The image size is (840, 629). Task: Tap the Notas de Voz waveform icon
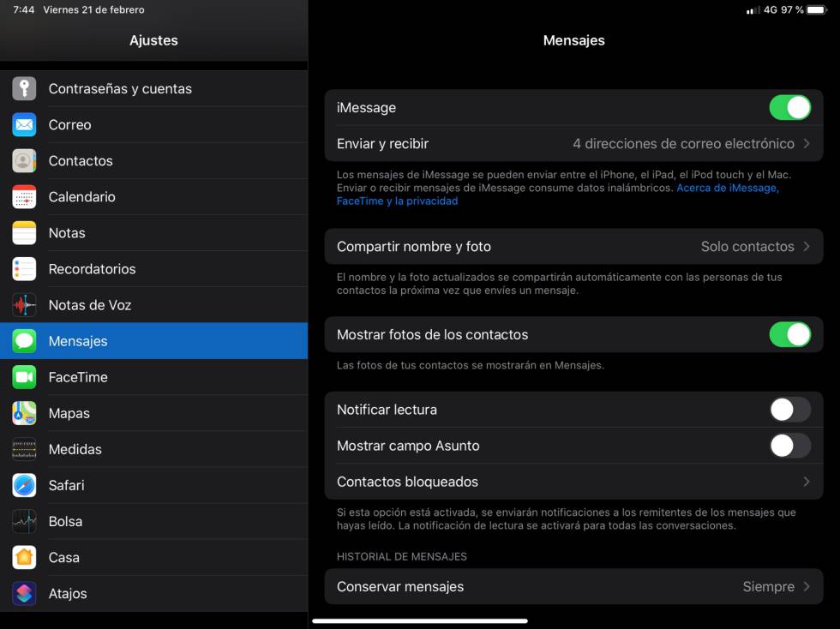(x=24, y=305)
